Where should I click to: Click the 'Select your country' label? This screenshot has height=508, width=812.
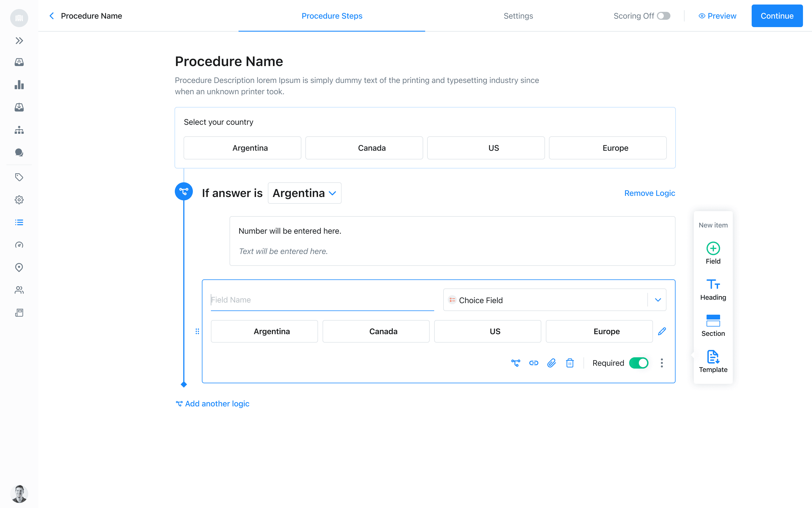219,122
